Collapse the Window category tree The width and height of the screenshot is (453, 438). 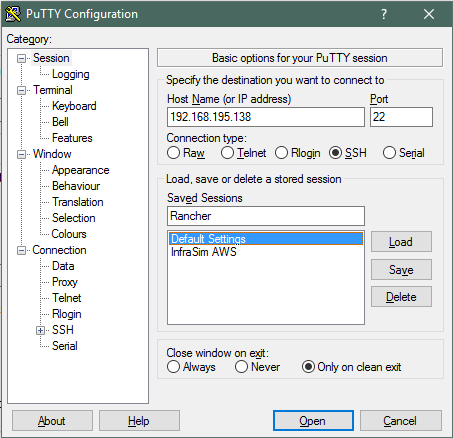click(x=21, y=154)
